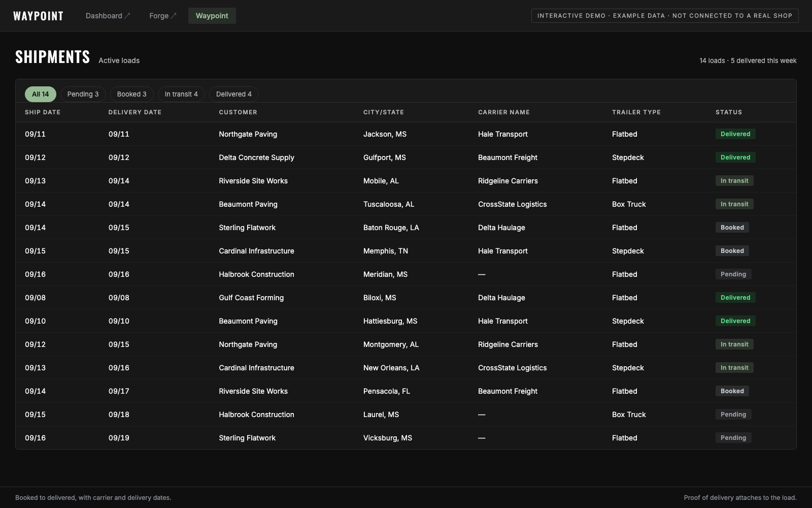Image resolution: width=812 pixels, height=508 pixels.
Task: Click Pending badge in Meridian, MS row
Action: click(x=733, y=274)
